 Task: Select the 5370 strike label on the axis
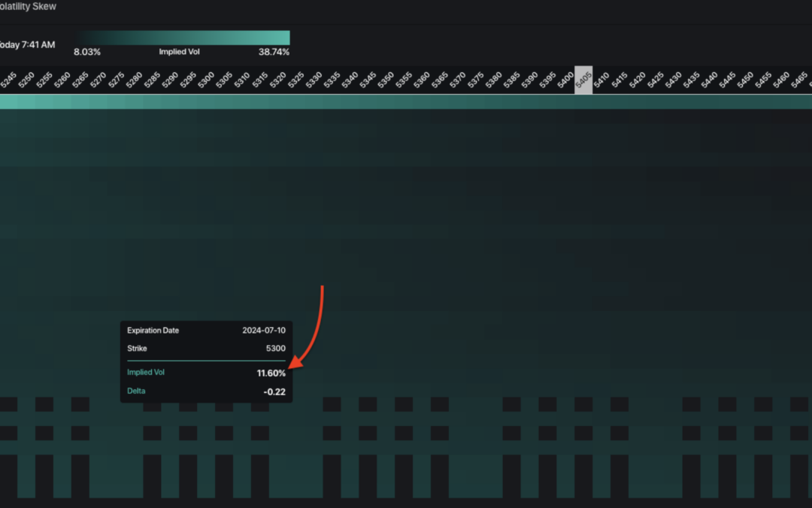[457, 80]
